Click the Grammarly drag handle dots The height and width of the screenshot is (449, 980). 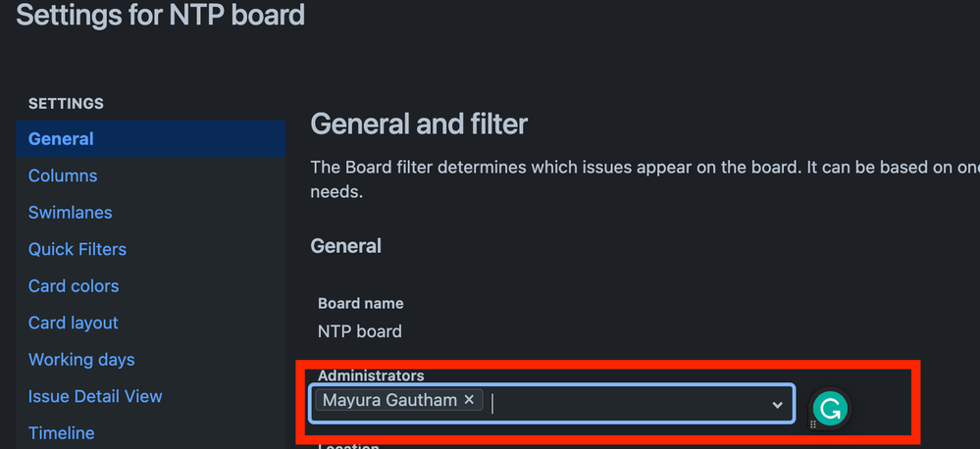[x=812, y=424]
